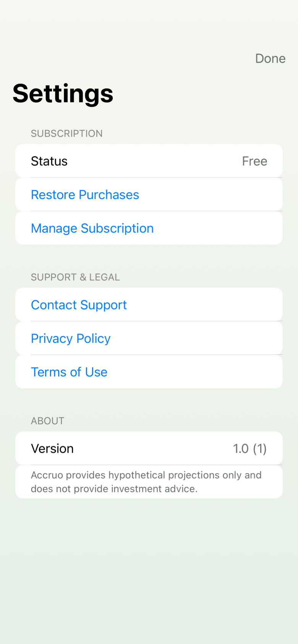Tap the Free subscription status value
This screenshot has width=298, height=644.
pos(254,161)
